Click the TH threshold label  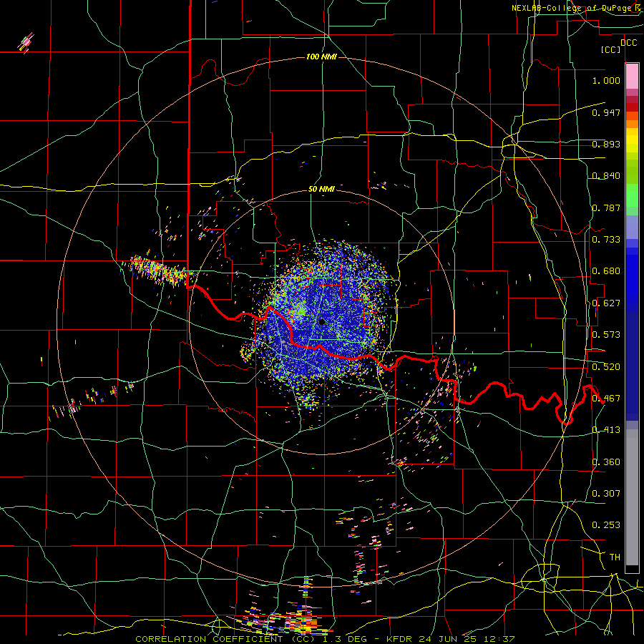(615, 557)
